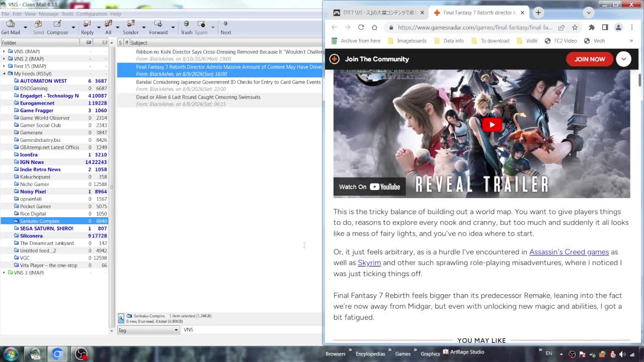Click the browser Reload icon
Image resolution: width=644 pixels, height=362 pixels.
(361, 27)
